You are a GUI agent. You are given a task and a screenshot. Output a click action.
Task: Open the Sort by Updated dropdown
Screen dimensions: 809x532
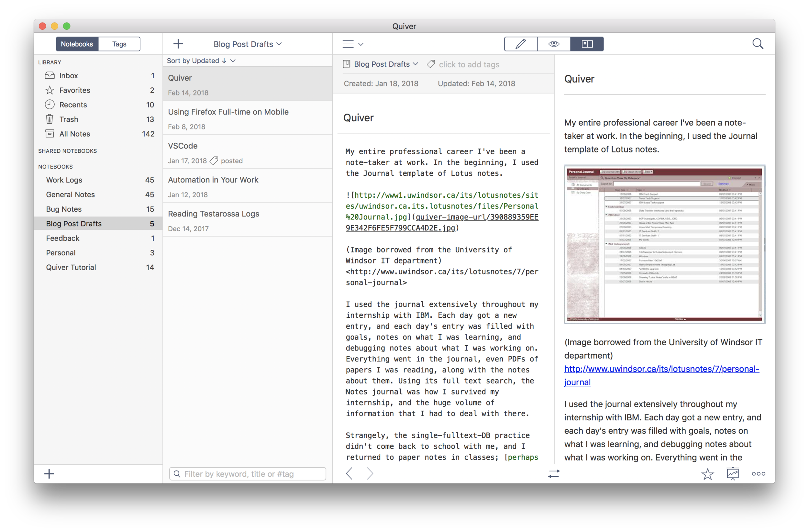201,61
